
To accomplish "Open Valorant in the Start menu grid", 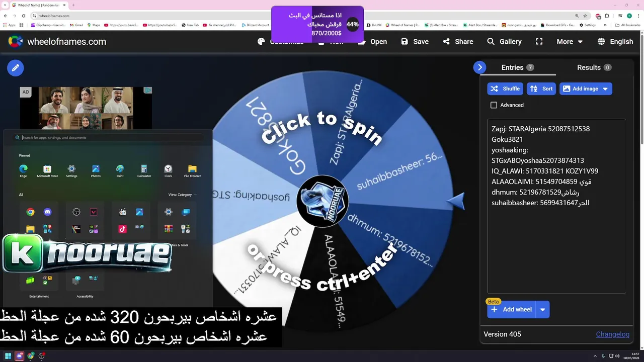I will coord(94,212).
